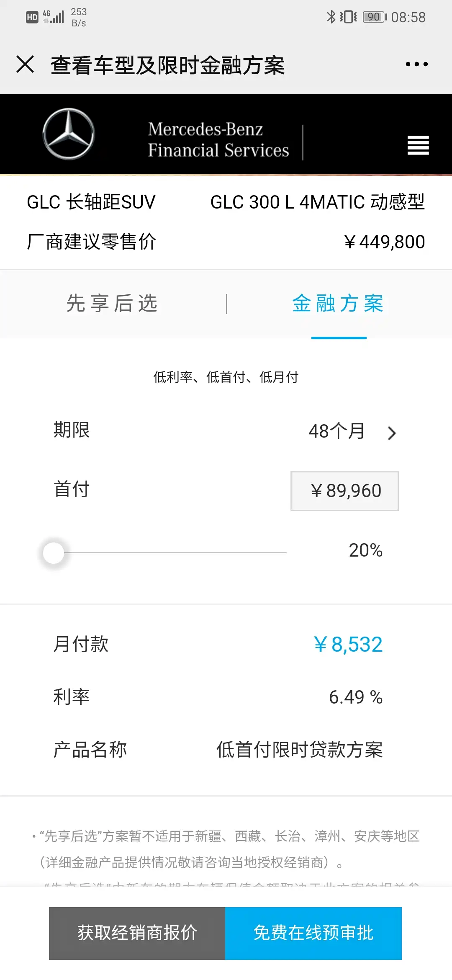Open the hamburger navigation menu
The image size is (452, 980).
click(418, 145)
